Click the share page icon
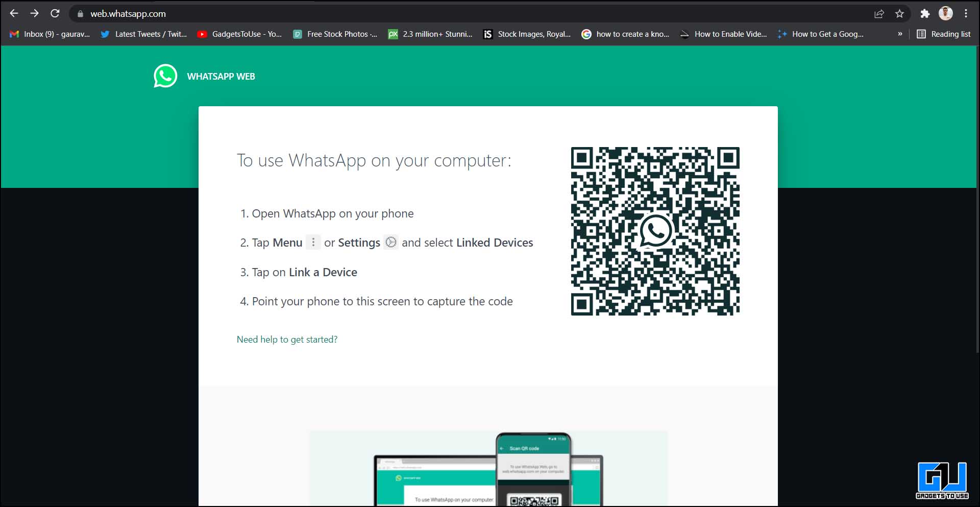Viewport: 980px width, 507px height. tap(879, 14)
